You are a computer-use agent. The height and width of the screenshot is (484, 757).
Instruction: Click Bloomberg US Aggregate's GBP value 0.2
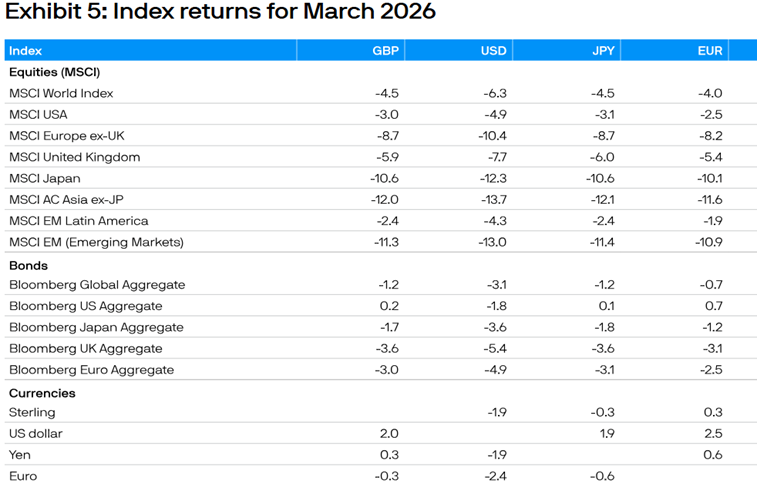coord(390,306)
